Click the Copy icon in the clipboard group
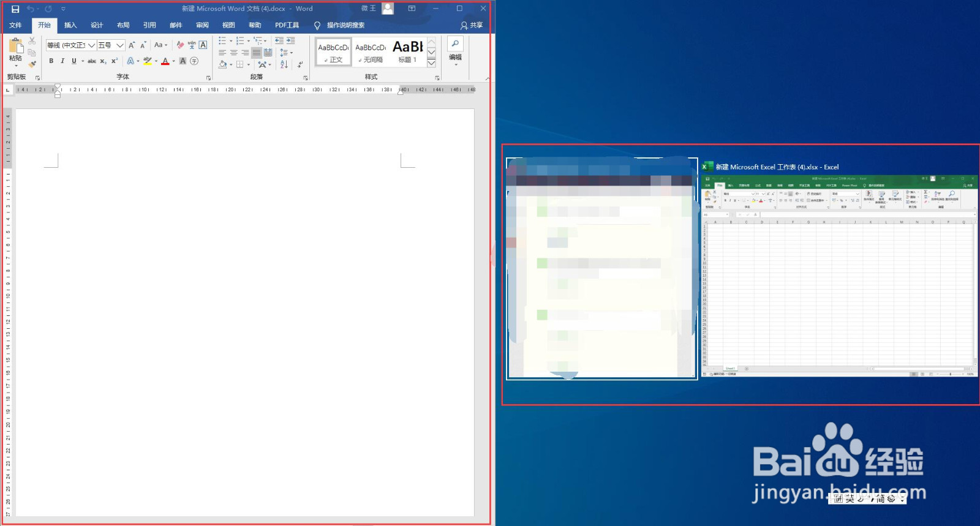Viewport: 980px width, 526px height. coord(32,52)
